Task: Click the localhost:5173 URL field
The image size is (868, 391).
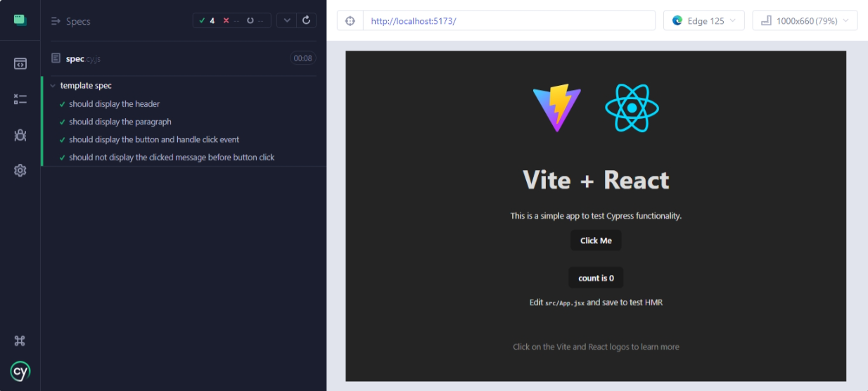Action: (x=509, y=21)
